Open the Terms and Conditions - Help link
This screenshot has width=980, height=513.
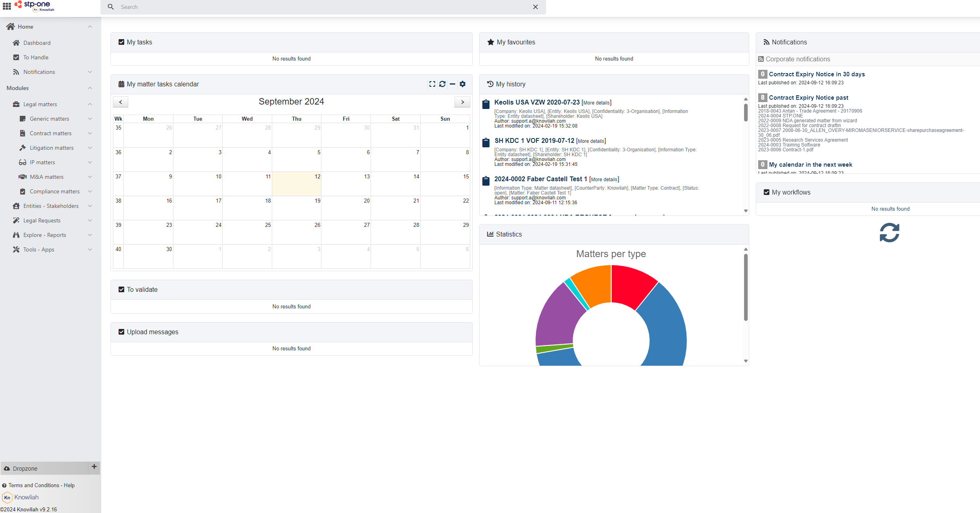[42, 485]
